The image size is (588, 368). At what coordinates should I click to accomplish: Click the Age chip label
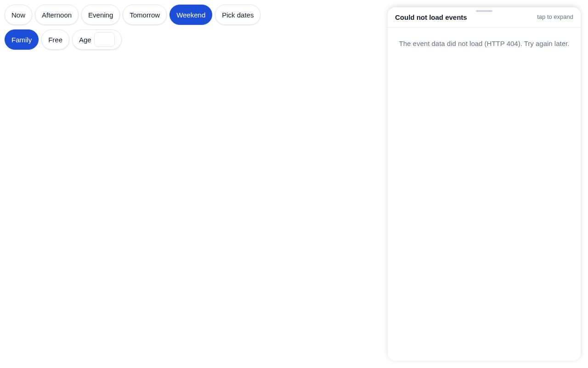pos(85,40)
